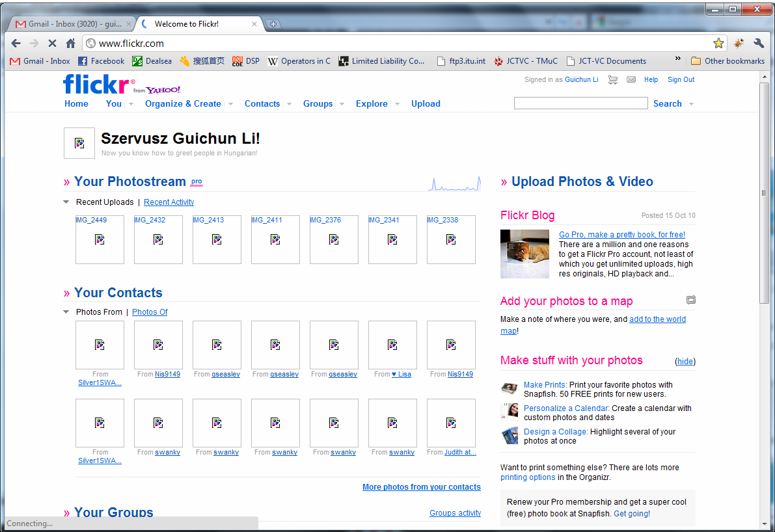The width and height of the screenshot is (775, 532).
Task: Open the You menu item
Action: coord(114,103)
